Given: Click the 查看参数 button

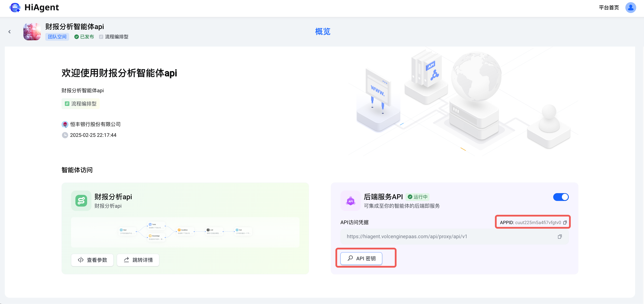Looking at the screenshot, I should (92, 260).
